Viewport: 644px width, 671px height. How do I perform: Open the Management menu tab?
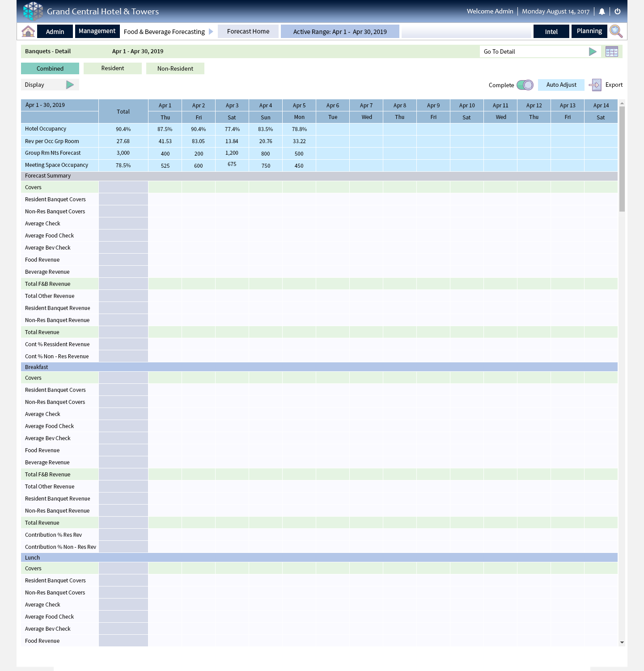[x=97, y=31]
